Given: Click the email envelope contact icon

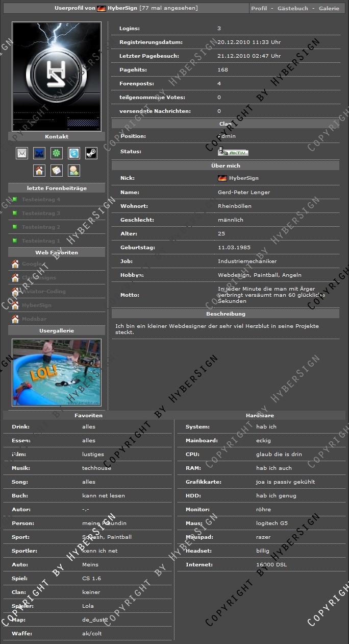Looking at the screenshot, I should [x=22, y=153].
